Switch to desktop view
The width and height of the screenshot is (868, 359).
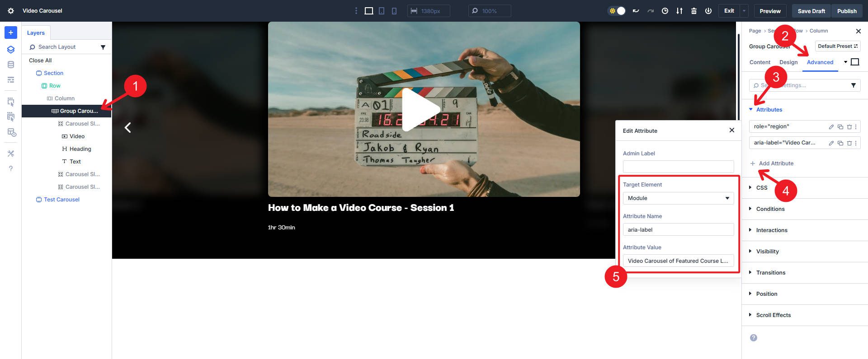point(369,11)
